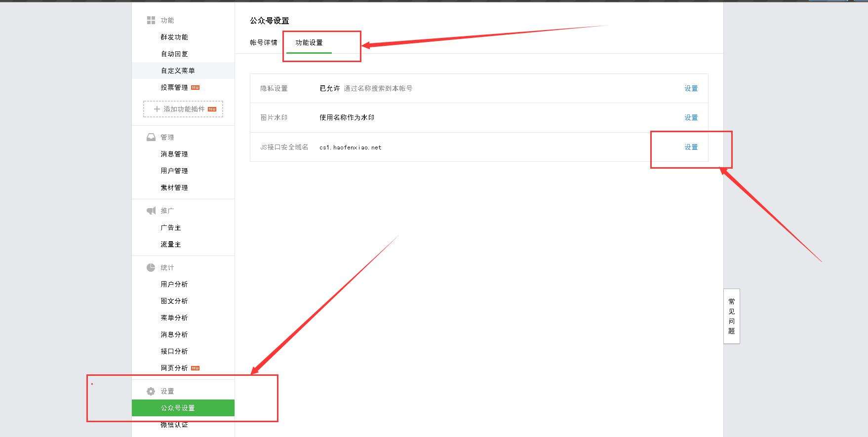Open 消息分析 under 统计

[x=174, y=334]
